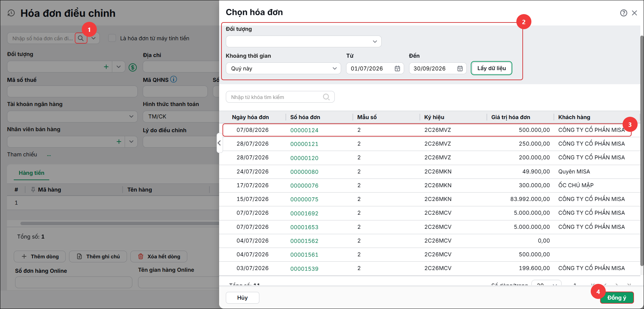
Task: Expand the Tài khoản ngân hàng dropdown
Action: click(x=131, y=116)
